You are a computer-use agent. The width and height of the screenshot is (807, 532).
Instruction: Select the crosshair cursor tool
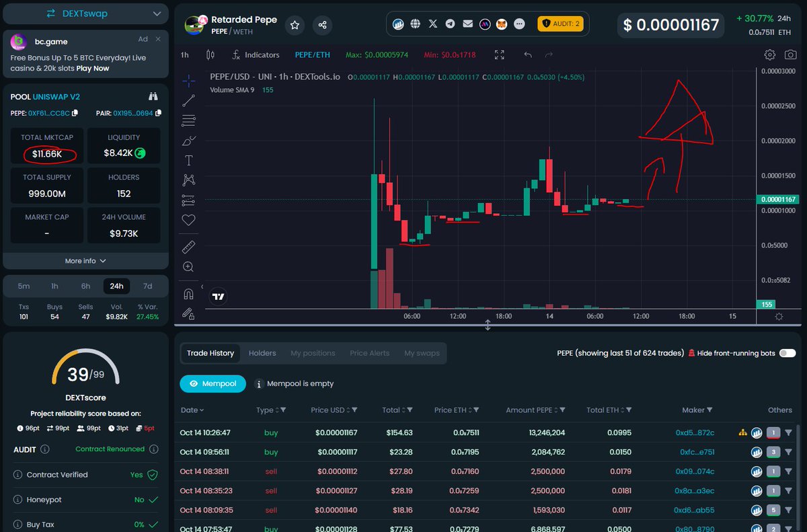coord(189,81)
